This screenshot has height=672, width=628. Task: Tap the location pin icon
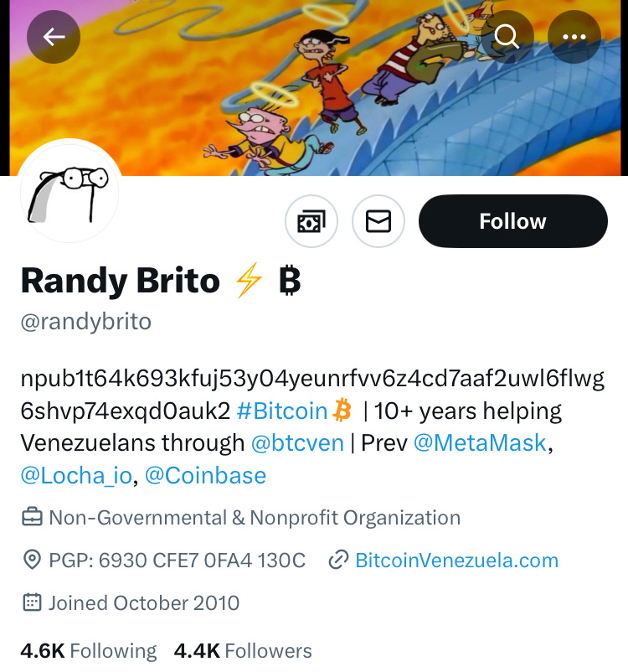pos(32,560)
